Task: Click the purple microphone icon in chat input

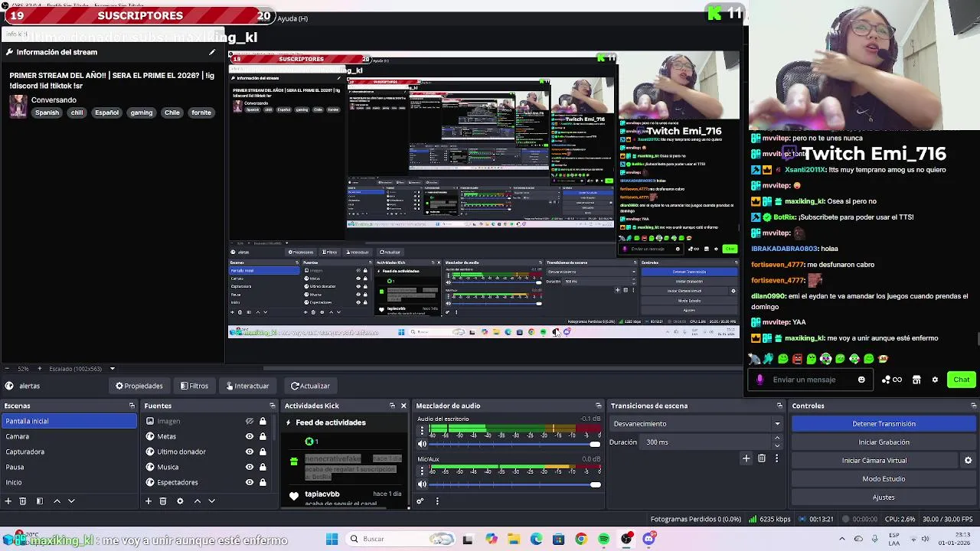Action: [759, 380]
